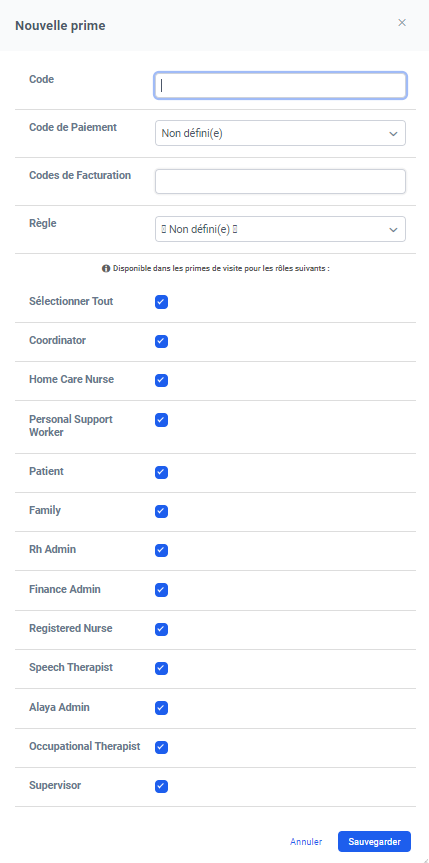Disable Personal Support Worker role
The width and height of the screenshot is (429, 863).
click(x=161, y=420)
